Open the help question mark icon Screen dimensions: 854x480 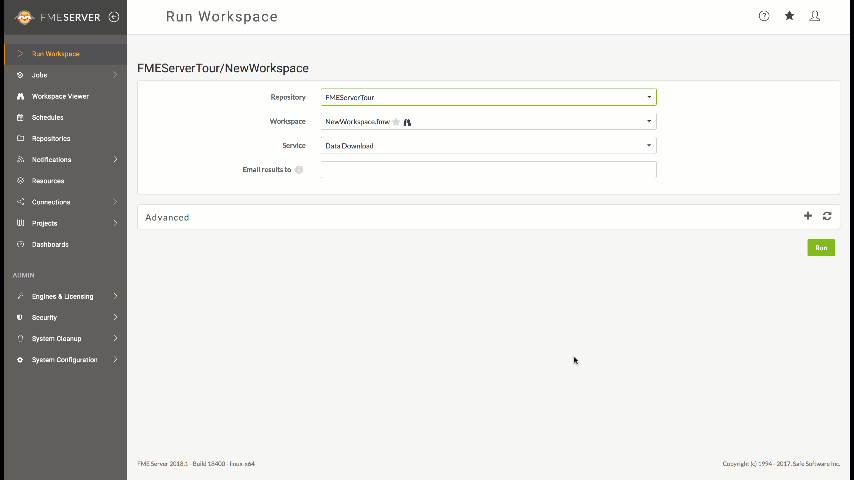[764, 16]
